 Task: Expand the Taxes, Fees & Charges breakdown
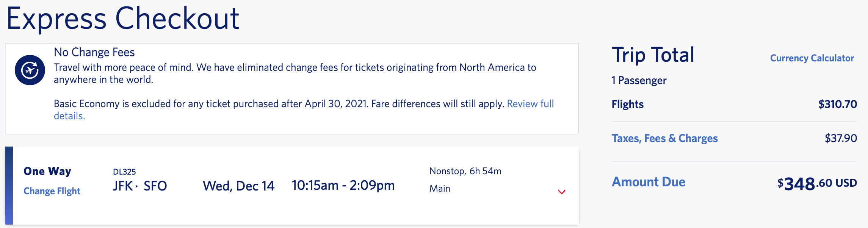665,138
